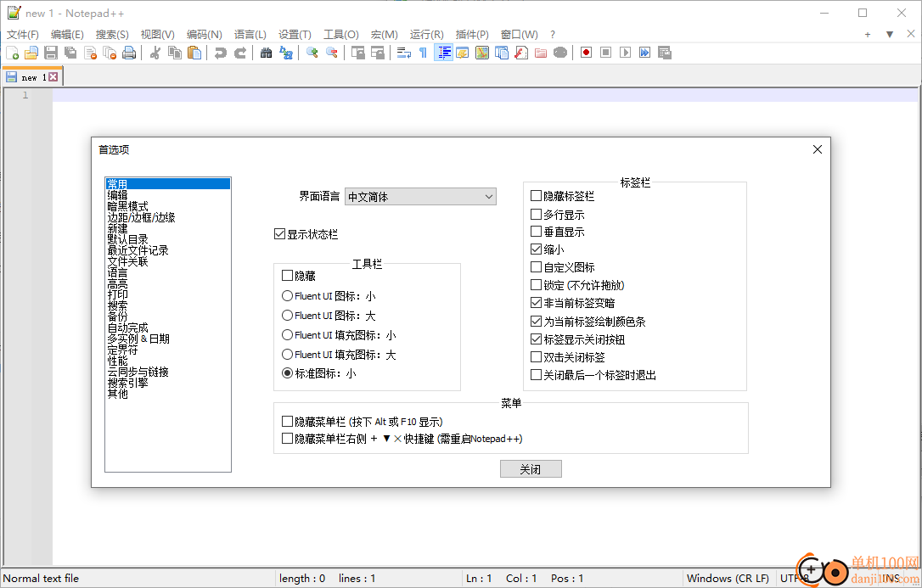Screen dimensions: 922x588
Task: Click the Undo arrow icon
Action: (221, 53)
